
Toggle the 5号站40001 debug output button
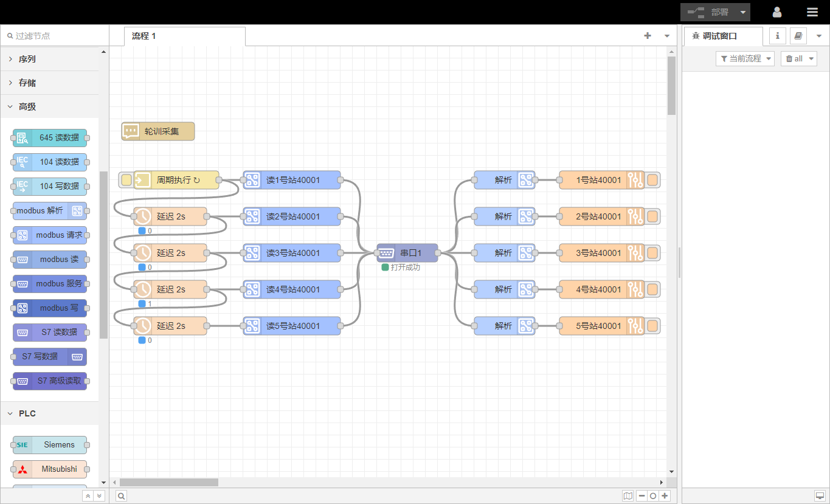pos(652,326)
